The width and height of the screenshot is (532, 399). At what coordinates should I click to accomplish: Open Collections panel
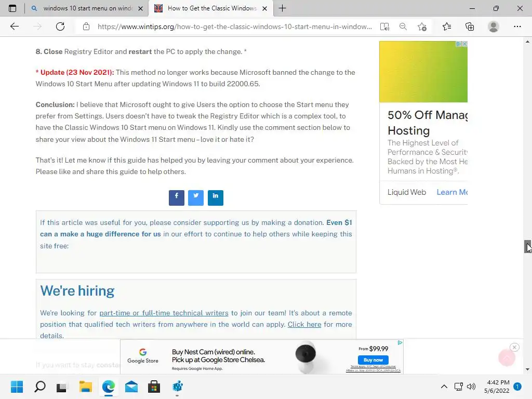tap(470, 26)
